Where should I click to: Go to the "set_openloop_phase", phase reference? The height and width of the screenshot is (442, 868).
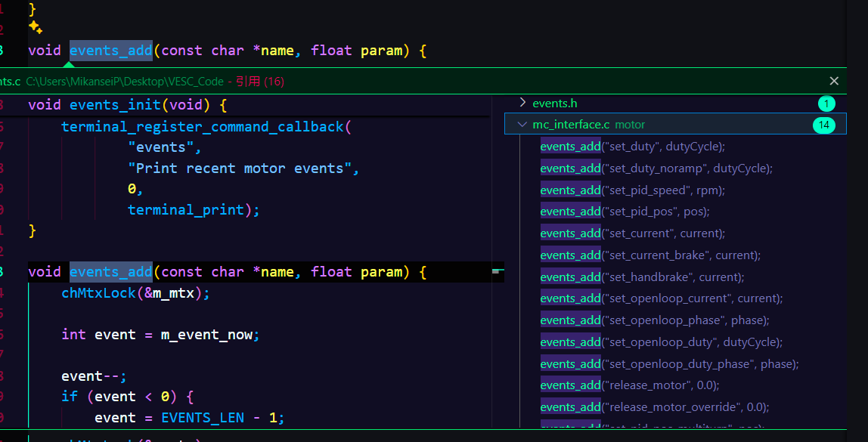point(655,320)
